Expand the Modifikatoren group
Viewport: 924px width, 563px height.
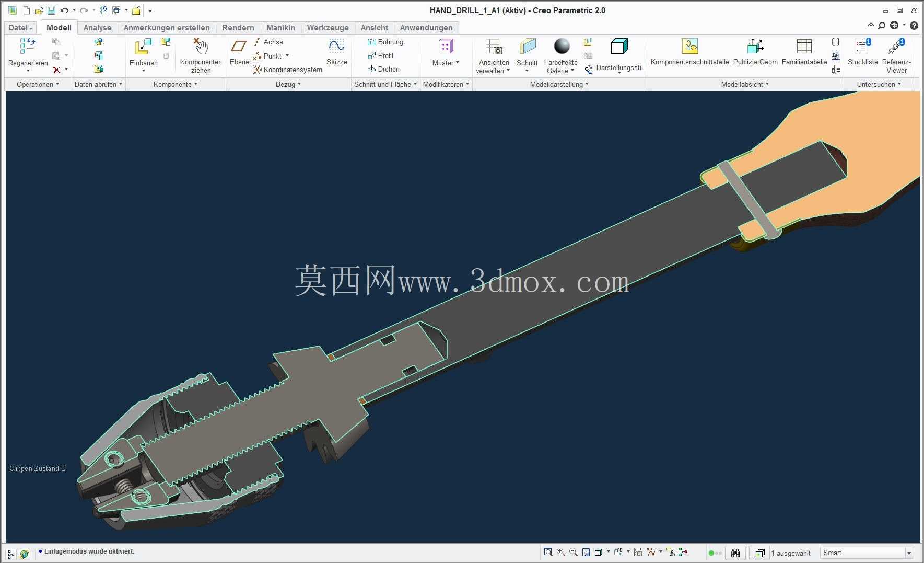(446, 84)
